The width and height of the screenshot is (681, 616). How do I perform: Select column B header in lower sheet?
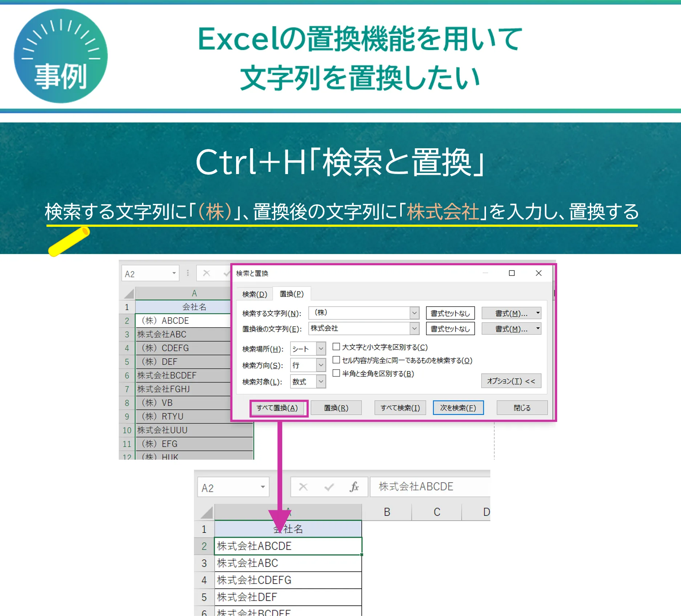387,512
